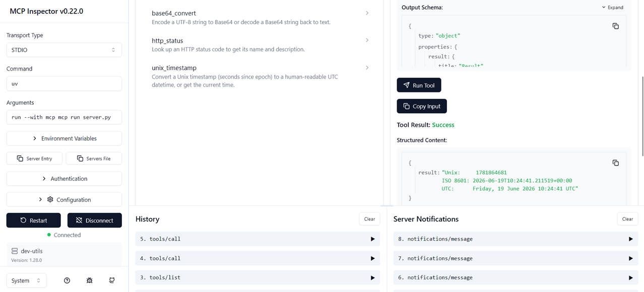Open the GitHub icon link

tap(112, 281)
